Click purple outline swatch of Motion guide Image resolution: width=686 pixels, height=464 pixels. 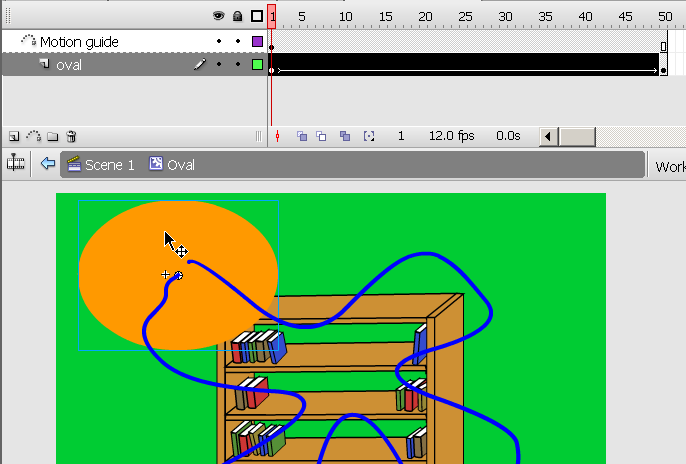pyautogui.click(x=257, y=42)
